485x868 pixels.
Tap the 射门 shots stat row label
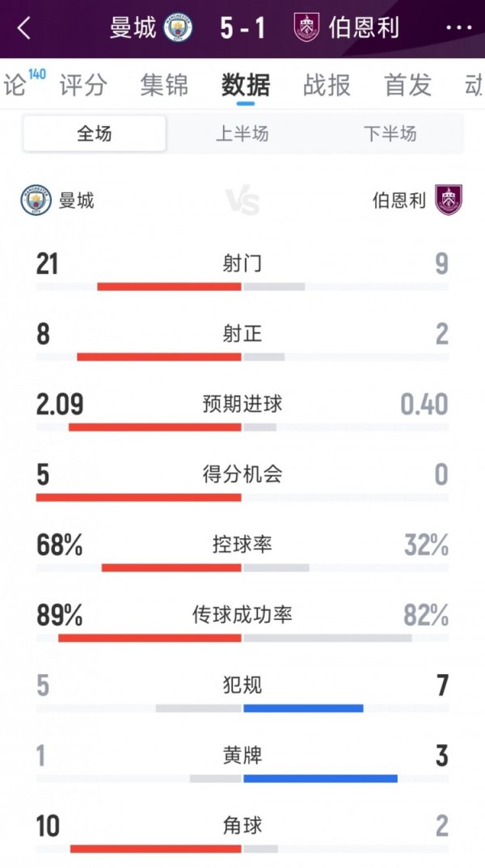pos(242,263)
